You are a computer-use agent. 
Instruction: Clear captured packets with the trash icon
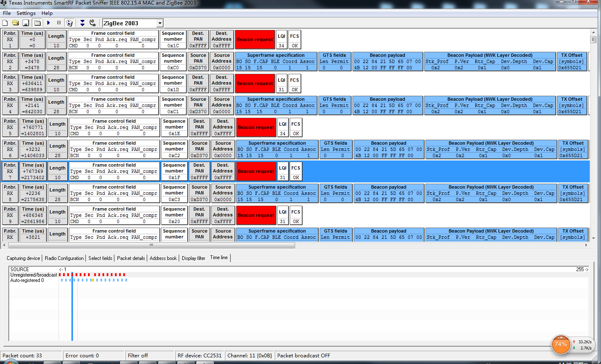click(70, 23)
